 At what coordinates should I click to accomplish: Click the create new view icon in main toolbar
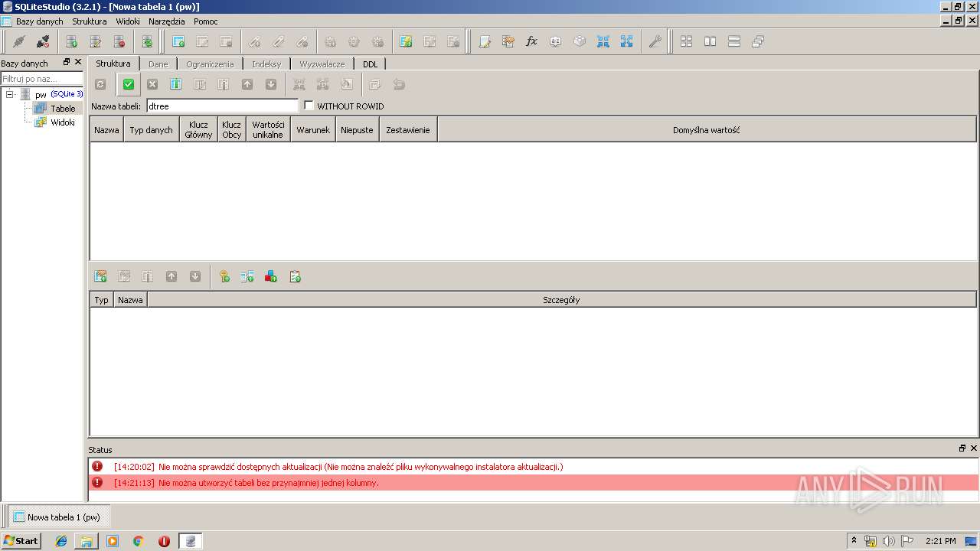click(406, 41)
